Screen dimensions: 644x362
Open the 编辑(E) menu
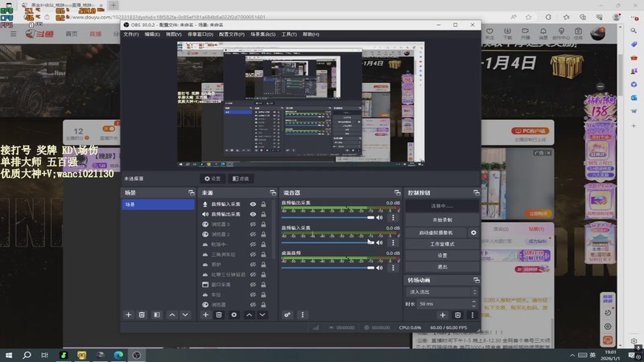pos(152,35)
